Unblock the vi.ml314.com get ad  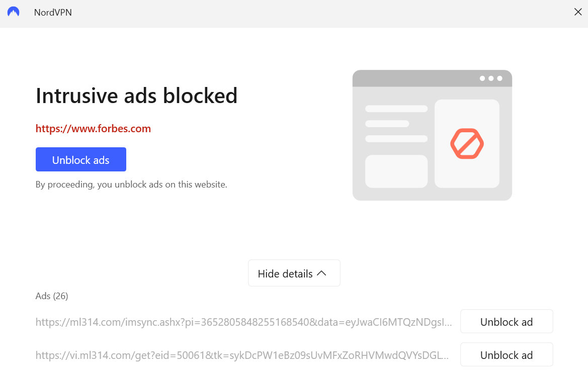[x=506, y=355]
